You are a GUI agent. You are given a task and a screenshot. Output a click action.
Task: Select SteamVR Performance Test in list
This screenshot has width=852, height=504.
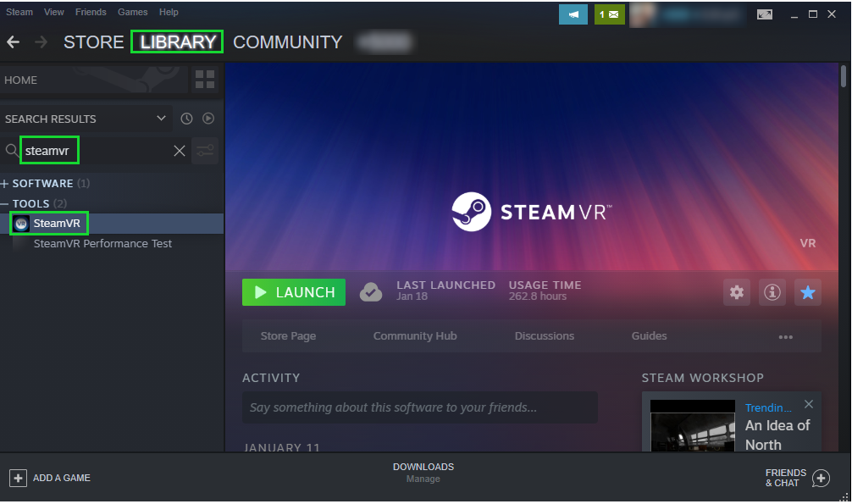pyautogui.click(x=102, y=244)
